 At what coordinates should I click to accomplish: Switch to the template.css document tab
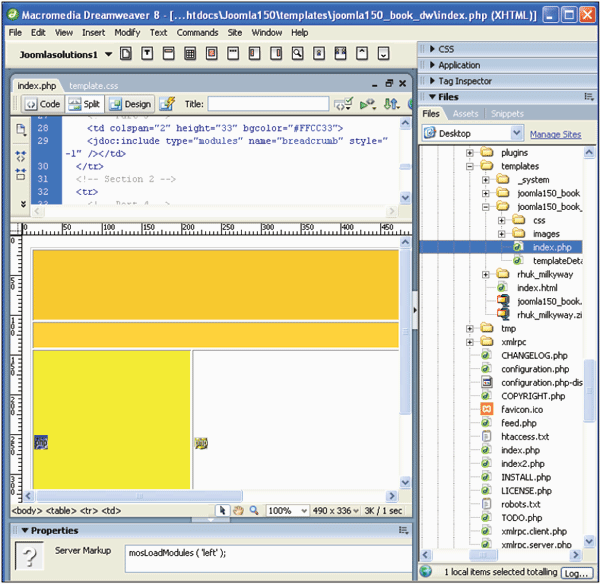[x=94, y=86]
